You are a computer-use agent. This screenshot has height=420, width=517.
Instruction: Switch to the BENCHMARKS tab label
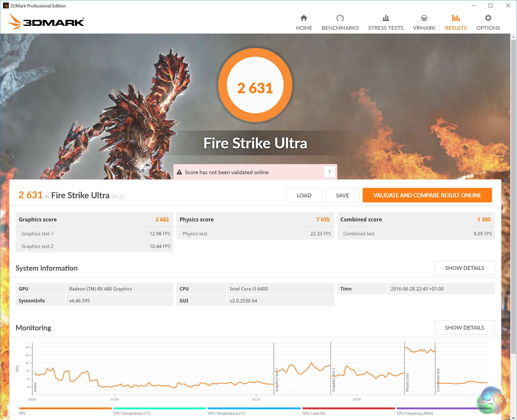click(x=340, y=28)
